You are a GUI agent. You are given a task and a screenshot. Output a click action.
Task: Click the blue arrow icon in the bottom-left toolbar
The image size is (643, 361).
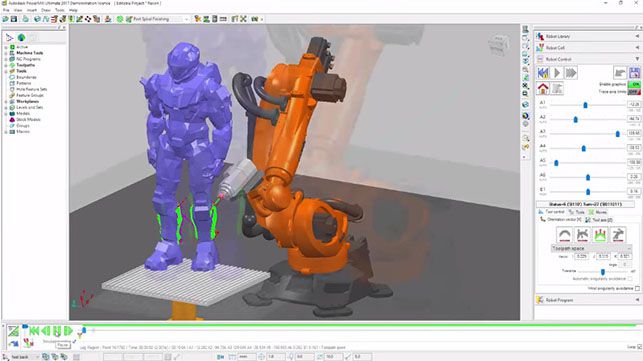point(13,344)
